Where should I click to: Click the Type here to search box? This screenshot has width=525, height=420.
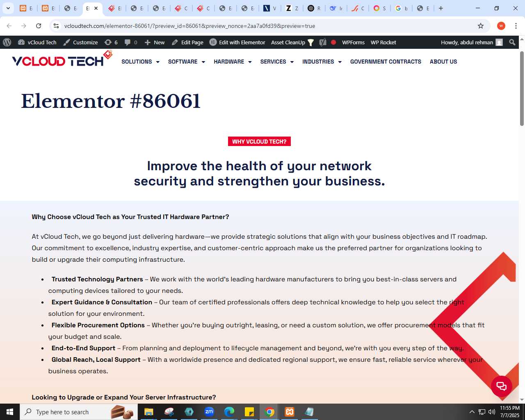79,412
